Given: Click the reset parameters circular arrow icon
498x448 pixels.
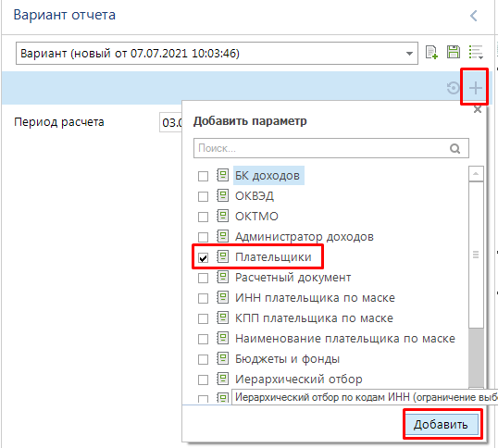Looking at the screenshot, I should click(453, 88).
